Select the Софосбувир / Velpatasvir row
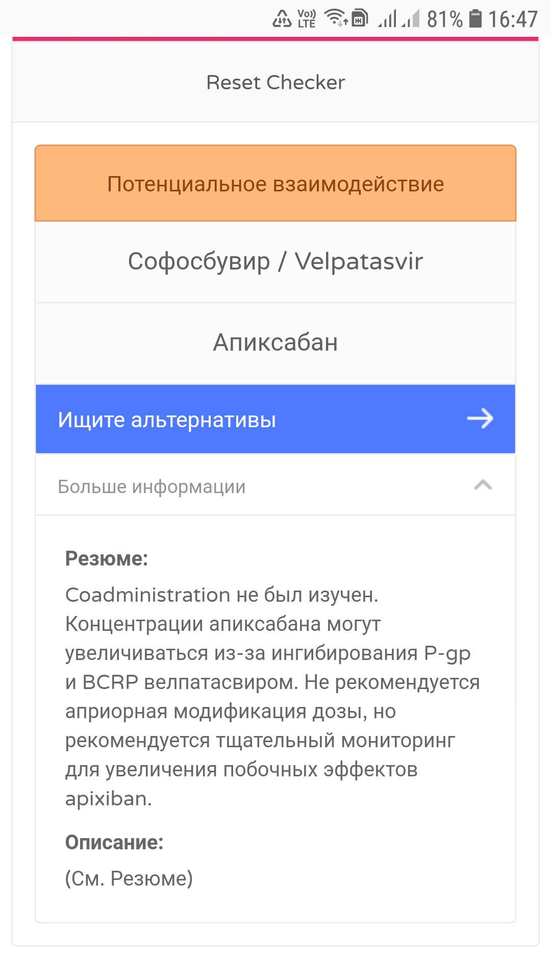This screenshot has height=980, width=551. pos(275,261)
